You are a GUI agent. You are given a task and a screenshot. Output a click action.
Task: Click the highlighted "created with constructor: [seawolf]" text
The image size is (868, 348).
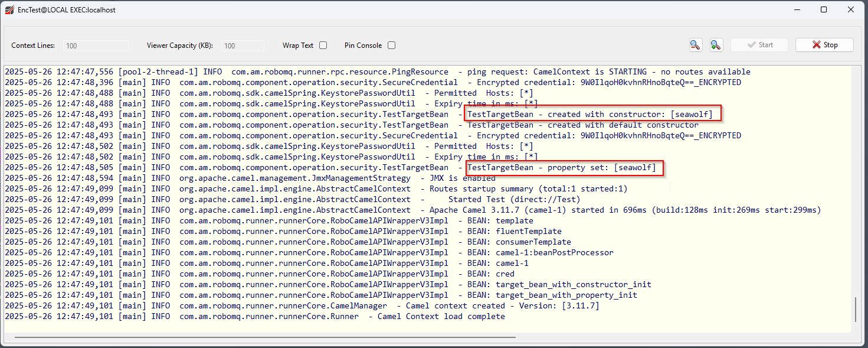[x=592, y=115]
